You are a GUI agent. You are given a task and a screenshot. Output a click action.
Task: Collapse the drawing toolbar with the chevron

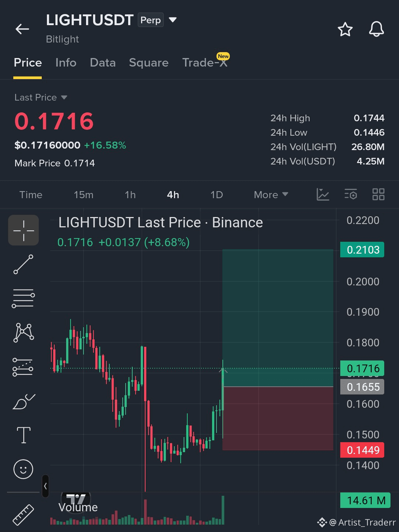pyautogui.click(x=45, y=486)
